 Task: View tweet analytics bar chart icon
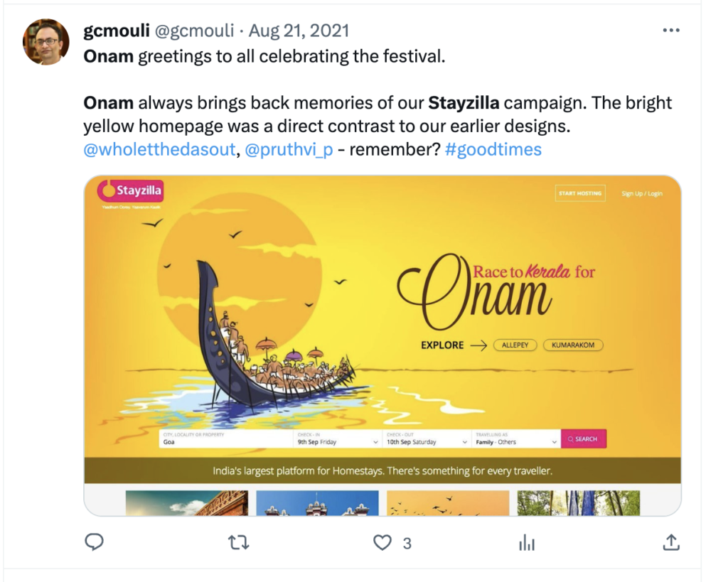(x=527, y=544)
